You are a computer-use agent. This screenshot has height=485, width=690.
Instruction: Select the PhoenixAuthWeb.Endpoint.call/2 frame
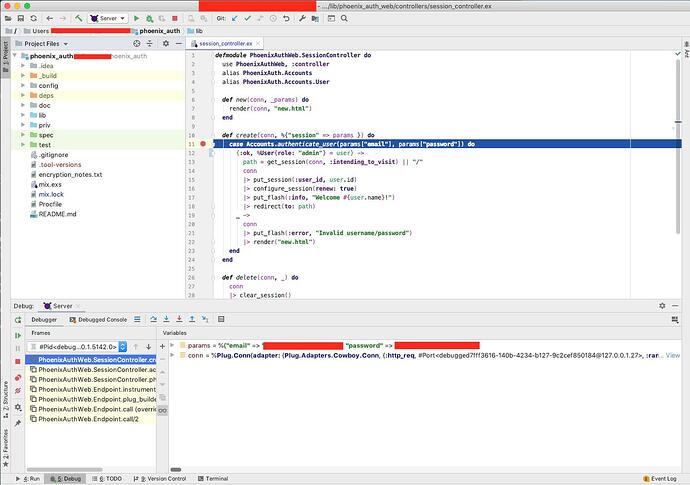(x=90, y=419)
